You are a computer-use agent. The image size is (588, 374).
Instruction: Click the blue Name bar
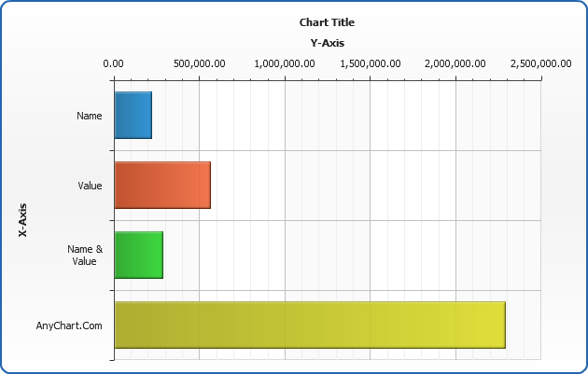[x=133, y=115]
